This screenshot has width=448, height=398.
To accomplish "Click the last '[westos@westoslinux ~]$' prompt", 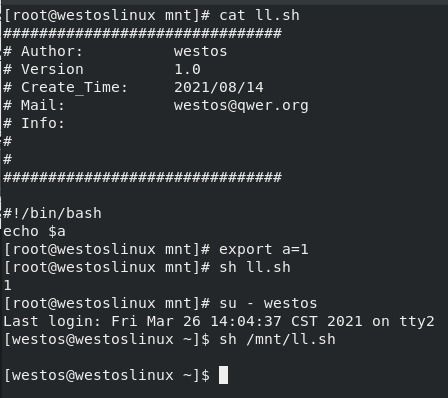I will coord(107,375).
